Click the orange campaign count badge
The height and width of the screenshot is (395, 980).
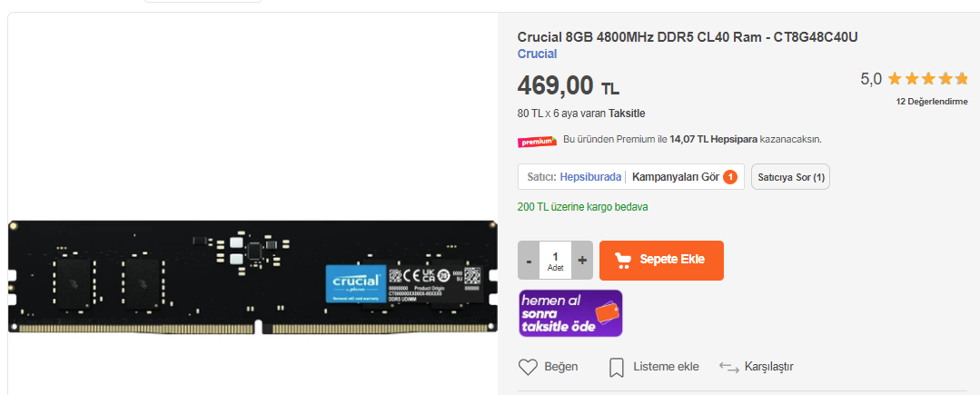pyautogui.click(x=730, y=177)
